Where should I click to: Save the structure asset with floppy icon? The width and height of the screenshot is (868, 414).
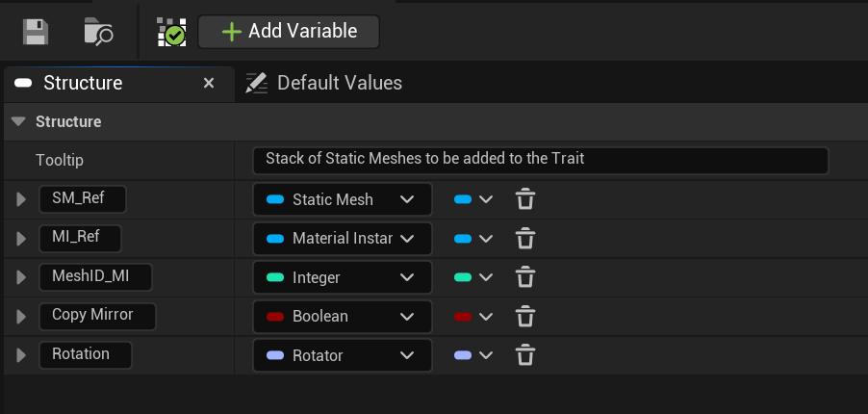coord(36,32)
